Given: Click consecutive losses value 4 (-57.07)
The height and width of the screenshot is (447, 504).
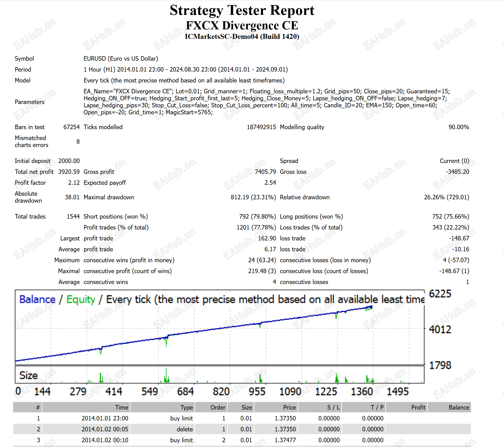Looking at the screenshot, I should click(x=456, y=260).
